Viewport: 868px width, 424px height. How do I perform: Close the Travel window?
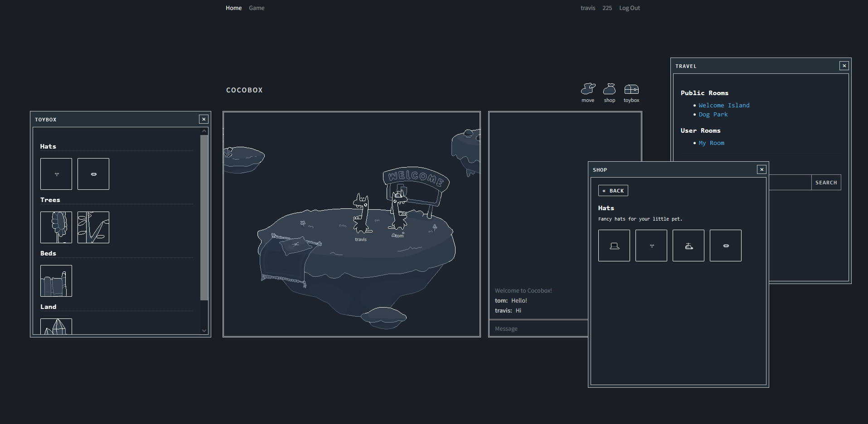(x=844, y=66)
